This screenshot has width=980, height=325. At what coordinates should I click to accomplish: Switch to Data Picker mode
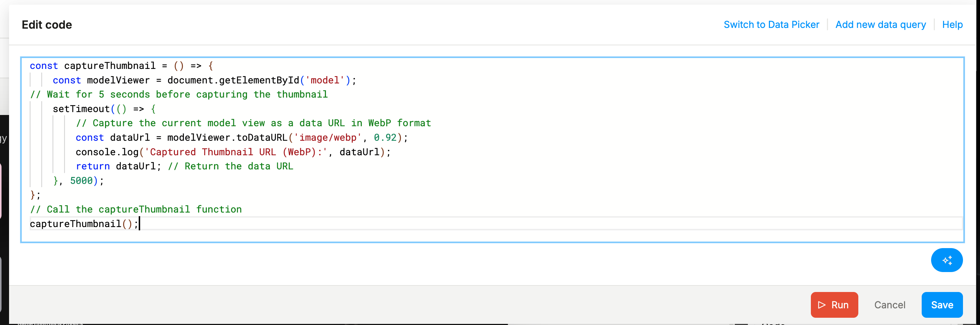(771, 25)
